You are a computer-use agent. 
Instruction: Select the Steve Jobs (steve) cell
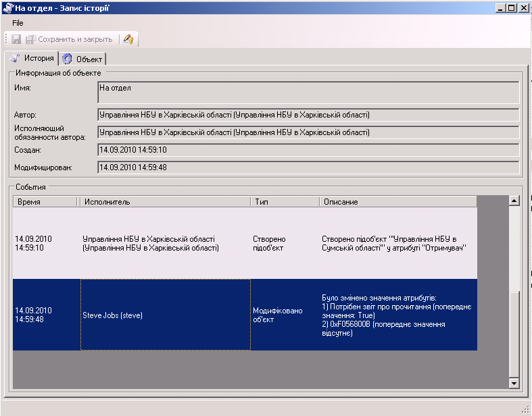click(166, 315)
